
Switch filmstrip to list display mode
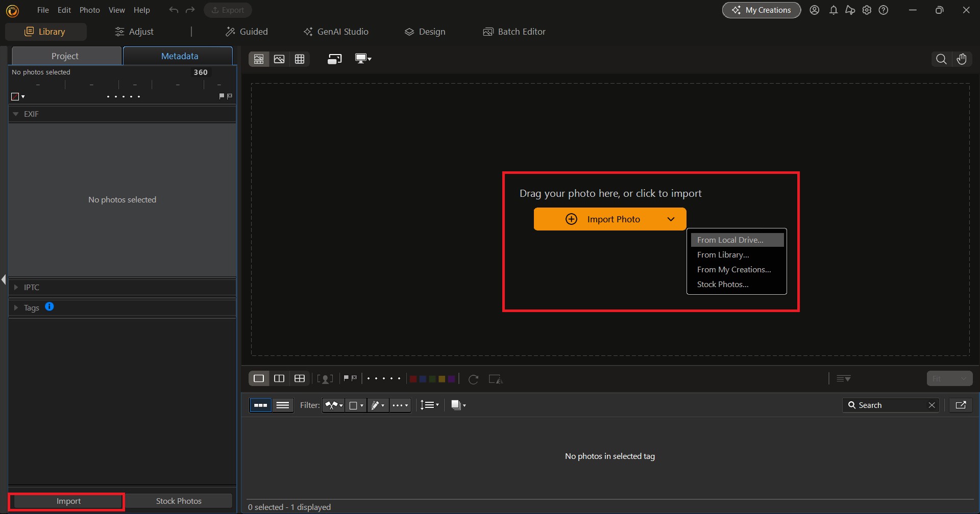[283, 405]
